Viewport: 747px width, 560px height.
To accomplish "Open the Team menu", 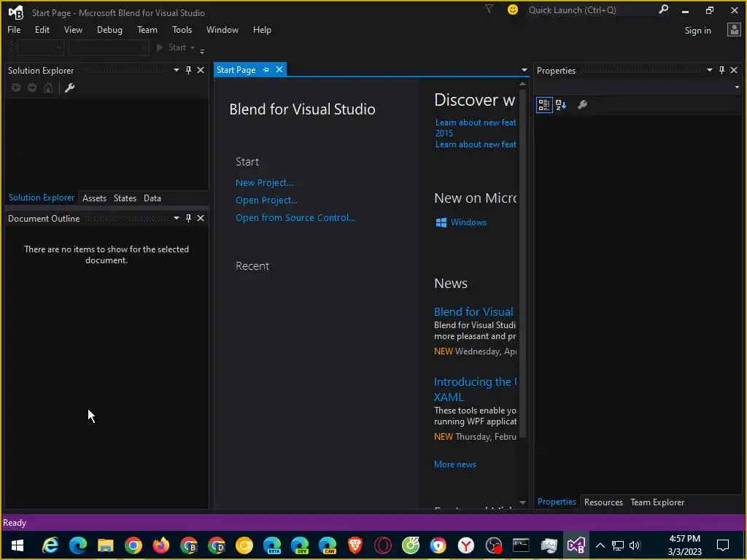I will [x=147, y=29].
